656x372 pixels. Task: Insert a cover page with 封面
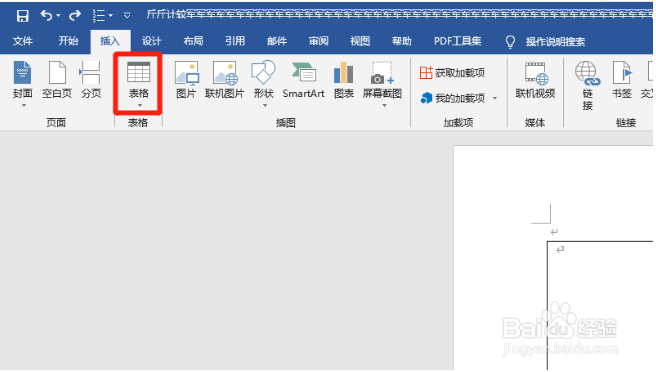[x=22, y=80]
